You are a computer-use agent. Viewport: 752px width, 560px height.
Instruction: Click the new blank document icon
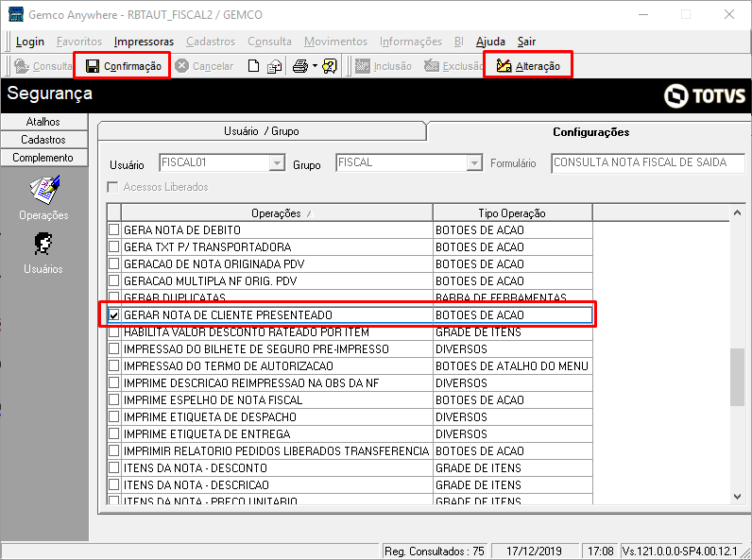(x=254, y=66)
